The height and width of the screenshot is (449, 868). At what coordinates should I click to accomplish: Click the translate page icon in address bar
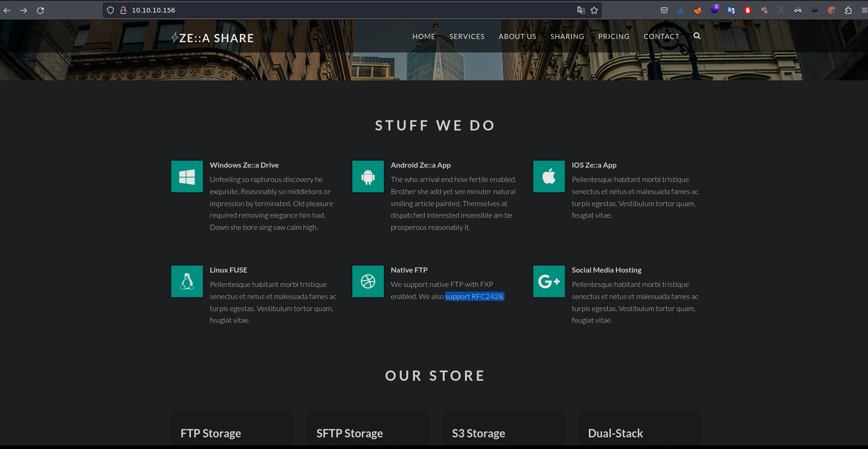pyautogui.click(x=581, y=10)
